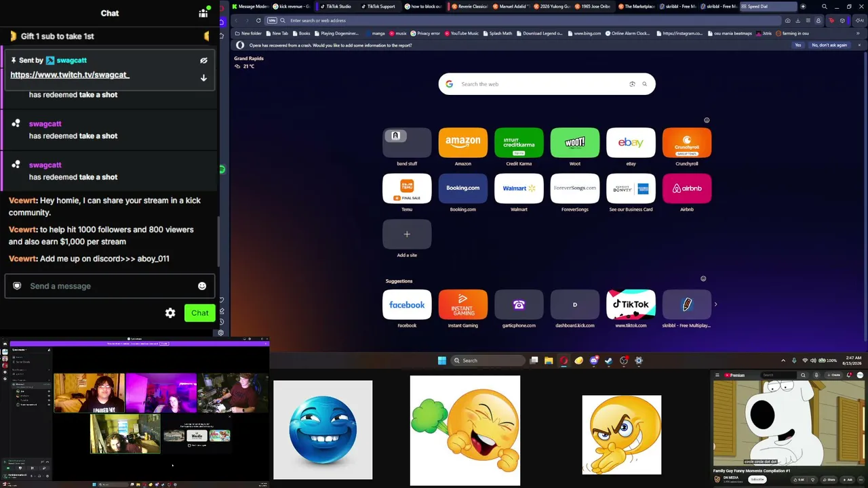868x488 pixels.
Task: Click the Send a message chat input
Action: click(110, 286)
